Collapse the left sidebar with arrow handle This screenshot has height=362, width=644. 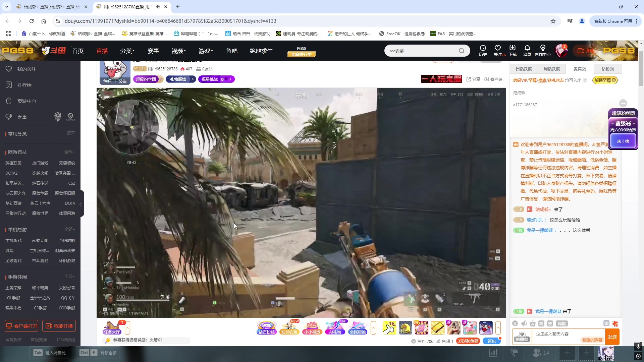point(81,204)
